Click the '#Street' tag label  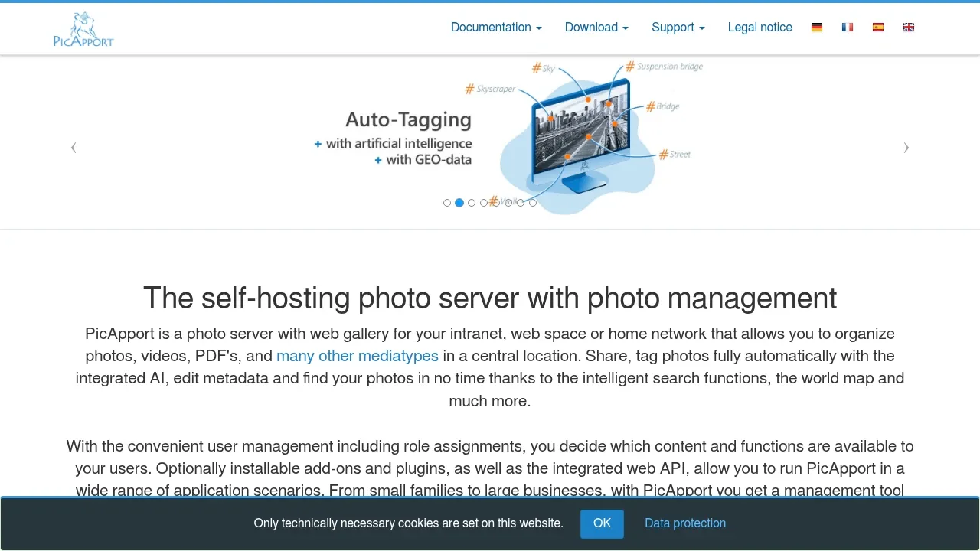(x=675, y=154)
